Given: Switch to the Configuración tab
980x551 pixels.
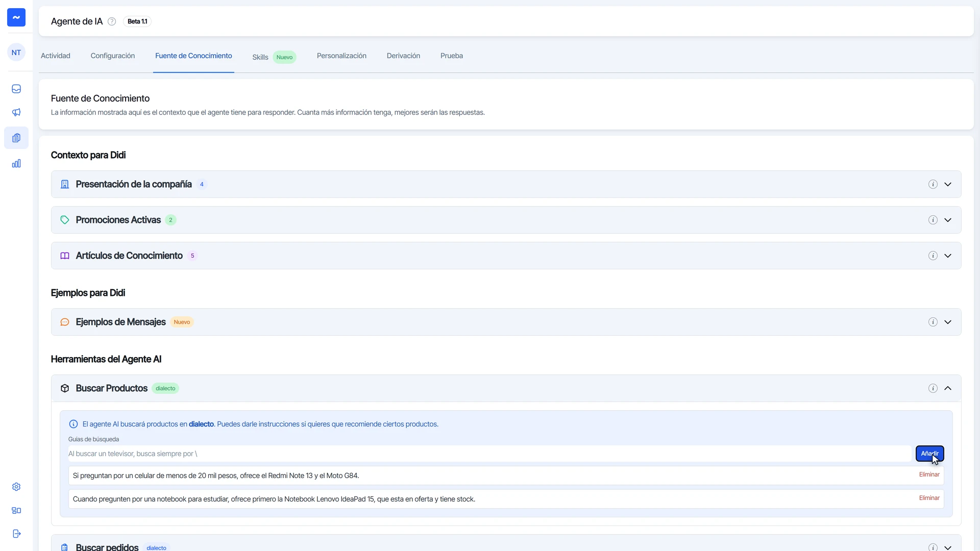Looking at the screenshot, I should point(113,56).
